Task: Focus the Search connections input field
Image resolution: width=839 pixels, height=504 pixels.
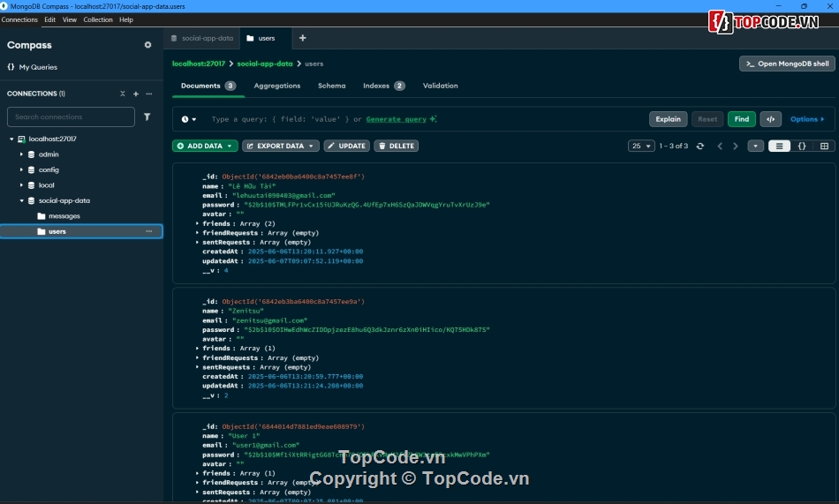Action: tap(71, 117)
